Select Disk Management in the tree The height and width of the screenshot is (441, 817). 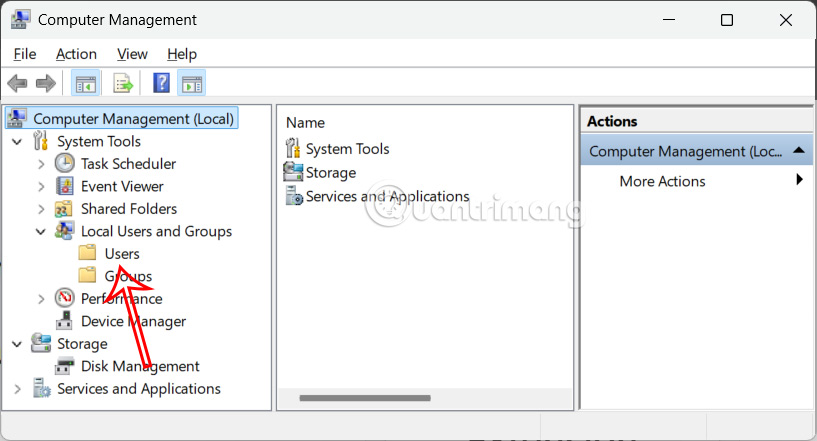[x=140, y=366]
